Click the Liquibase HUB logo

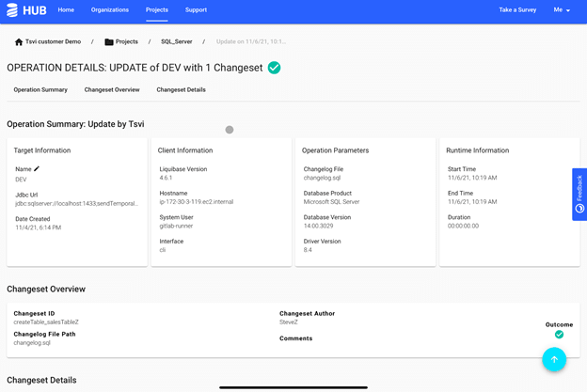click(26, 10)
